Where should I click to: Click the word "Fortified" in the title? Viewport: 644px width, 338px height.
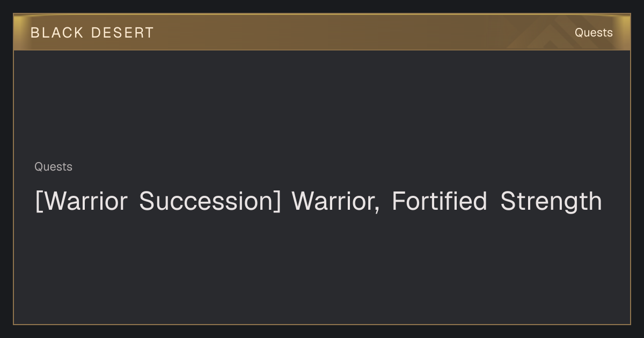[x=439, y=201]
